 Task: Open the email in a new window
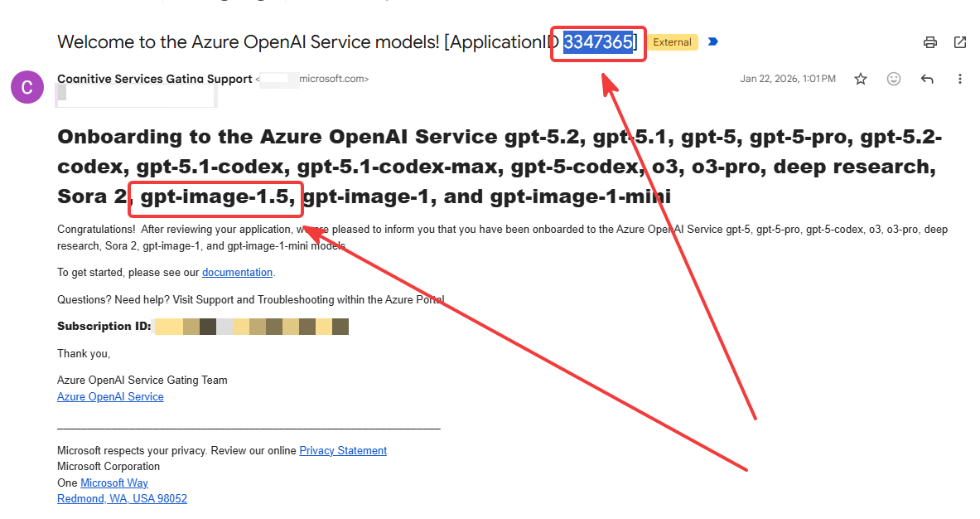(960, 42)
